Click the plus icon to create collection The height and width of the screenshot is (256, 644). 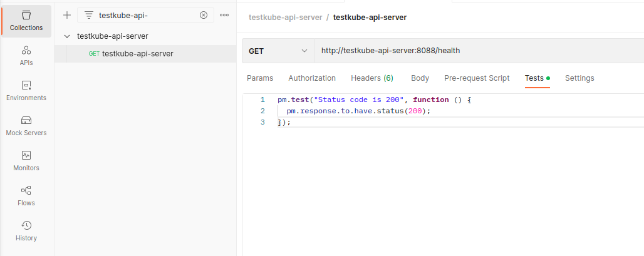point(67,15)
